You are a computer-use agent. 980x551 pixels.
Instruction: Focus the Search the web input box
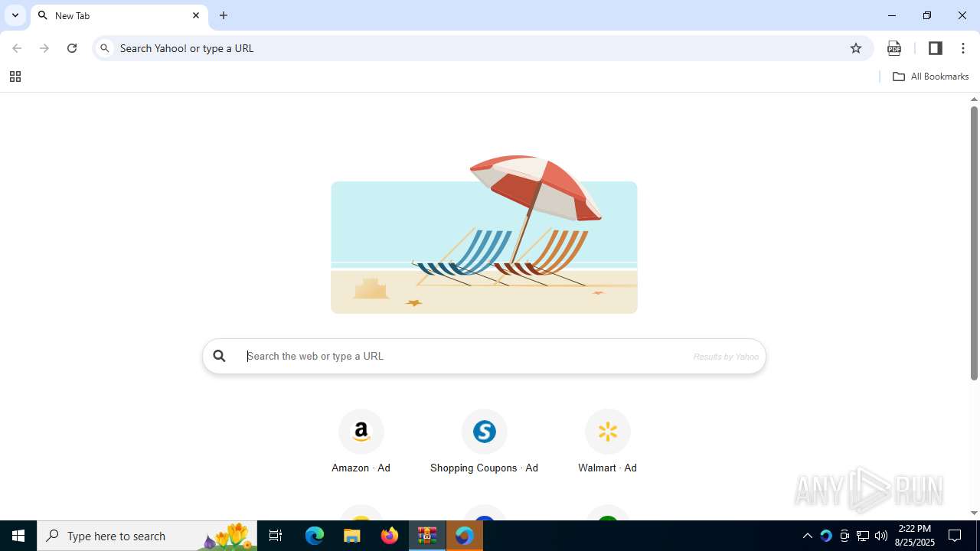pos(484,356)
